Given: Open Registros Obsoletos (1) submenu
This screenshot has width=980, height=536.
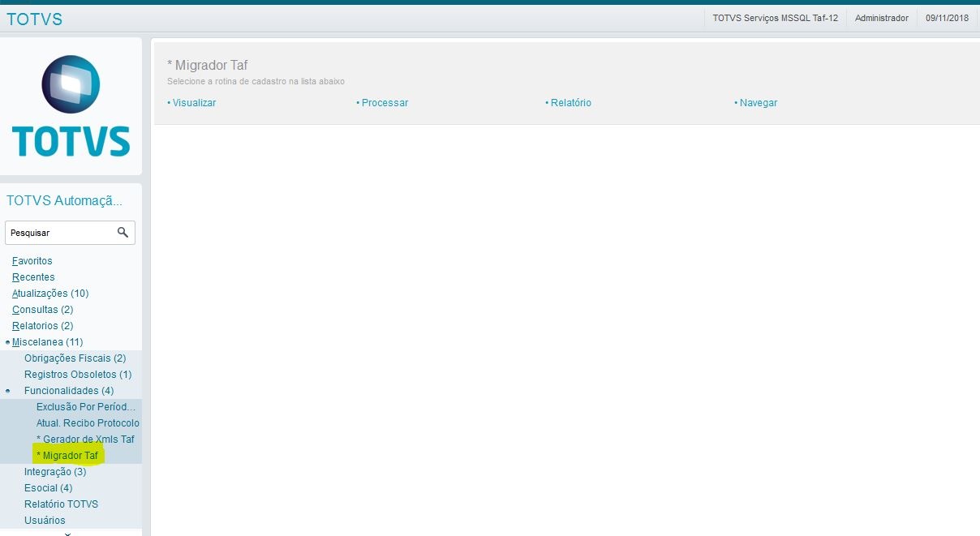Looking at the screenshot, I should [x=78, y=375].
